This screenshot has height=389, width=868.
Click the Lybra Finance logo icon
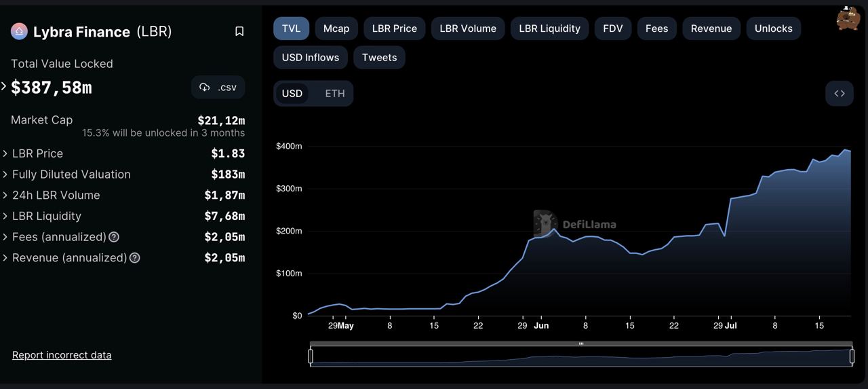(19, 31)
